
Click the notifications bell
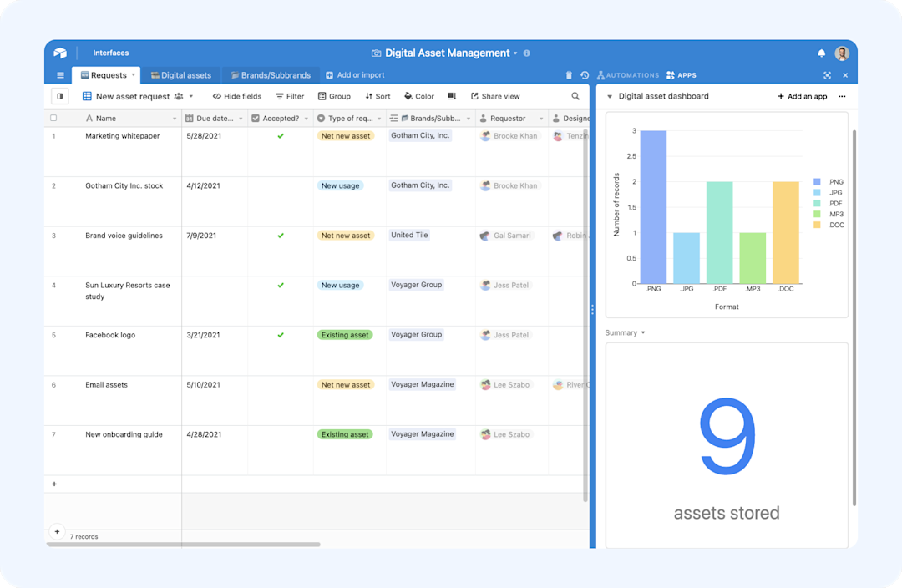pos(820,52)
